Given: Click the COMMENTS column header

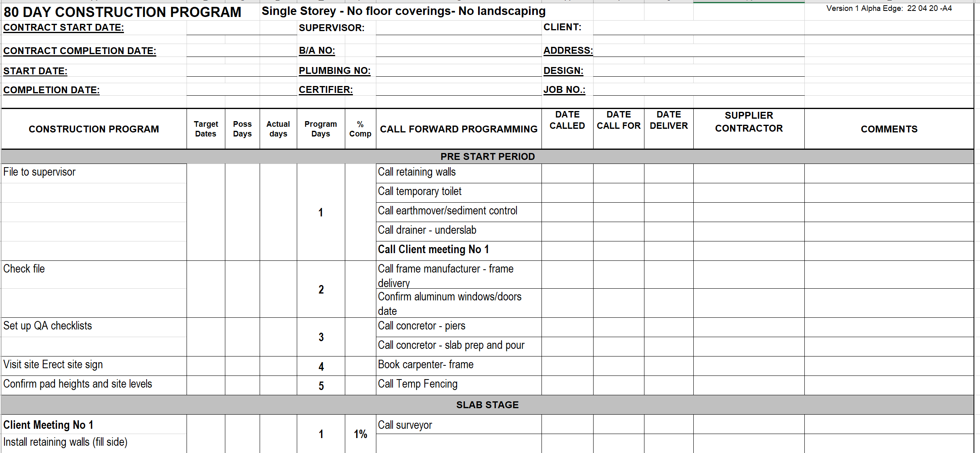Looking at the screenshot, I should (x=889, y=129).
